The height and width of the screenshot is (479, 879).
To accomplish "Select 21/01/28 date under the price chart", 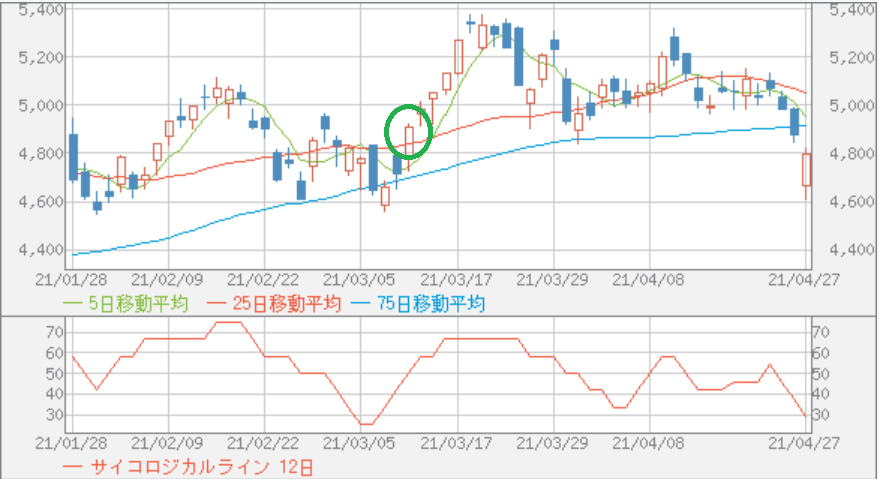I will click(71, 279).
